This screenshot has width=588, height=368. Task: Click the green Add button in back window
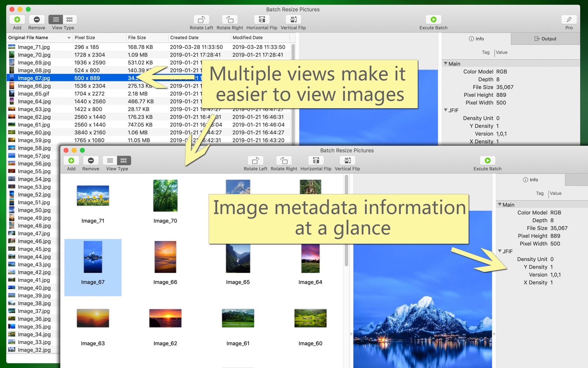[17, 20]
